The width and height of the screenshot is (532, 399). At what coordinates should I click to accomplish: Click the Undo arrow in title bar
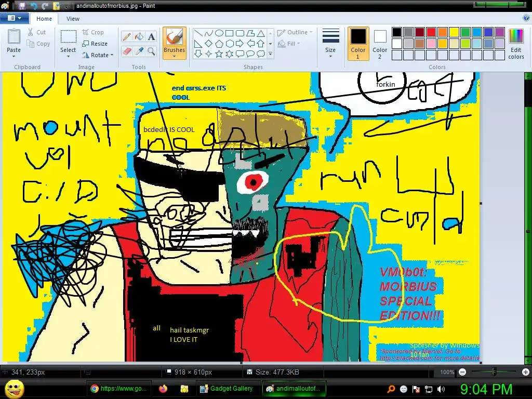tap(34, 6)
